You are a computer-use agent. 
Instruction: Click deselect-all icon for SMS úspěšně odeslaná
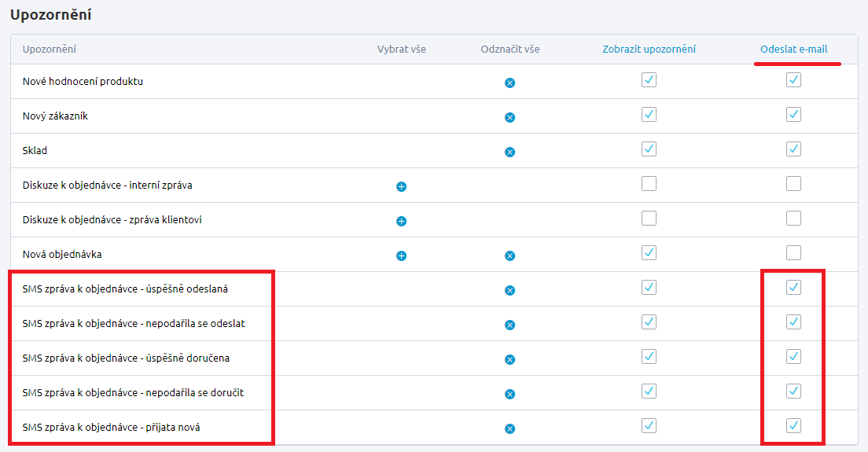[509, 290]
